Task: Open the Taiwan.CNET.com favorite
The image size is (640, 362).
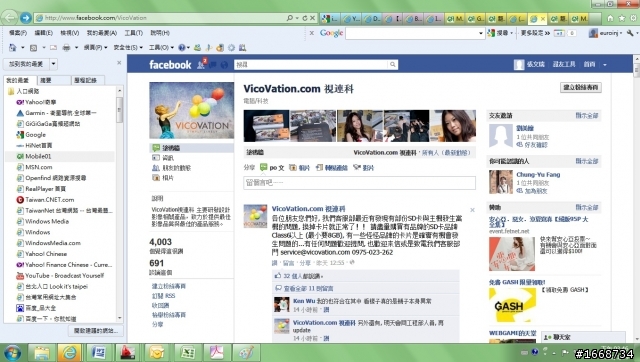Action: pyautogui.click(x=49, y=200)
